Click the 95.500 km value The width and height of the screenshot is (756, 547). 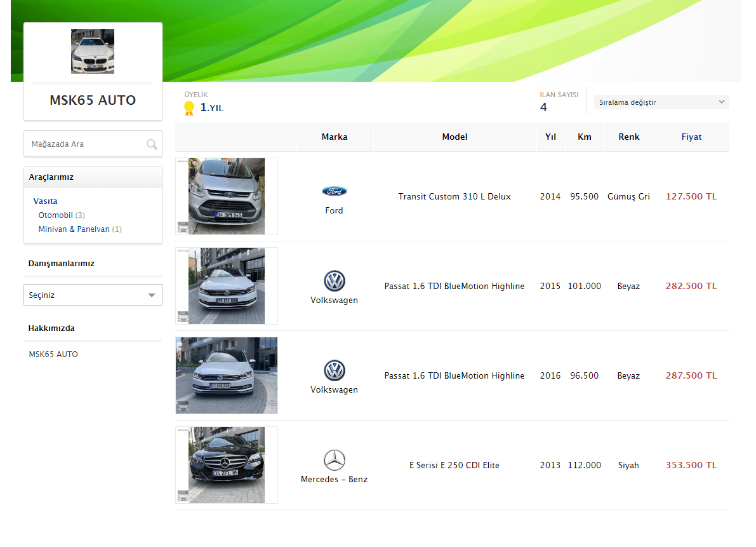pyautogui.click(x=585, y=196)
